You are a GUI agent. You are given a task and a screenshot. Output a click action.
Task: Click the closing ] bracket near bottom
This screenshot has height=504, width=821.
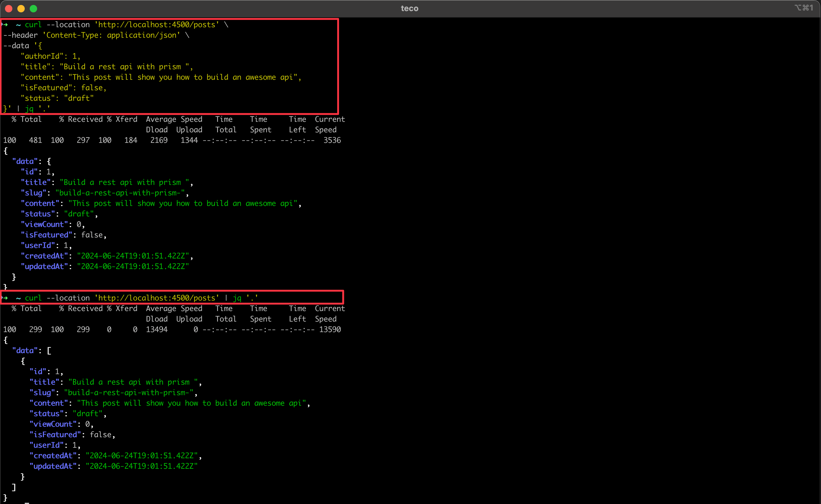point(14,487)
